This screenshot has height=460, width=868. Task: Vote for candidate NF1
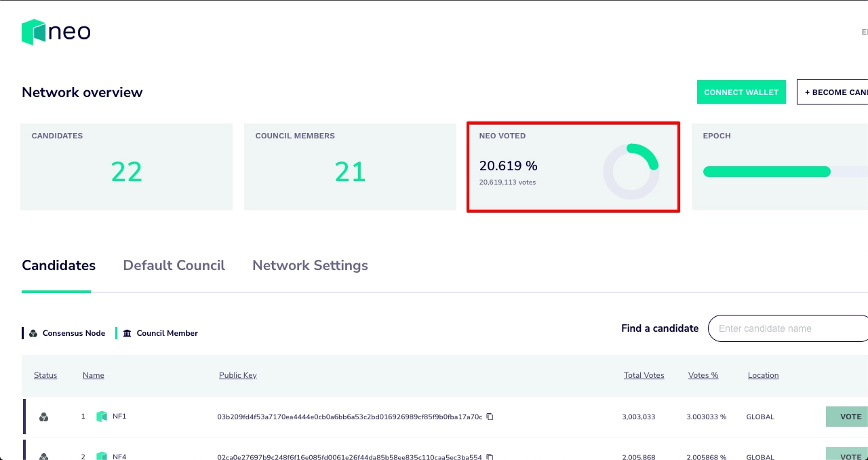pyautogui.click(x=850, y=417)
